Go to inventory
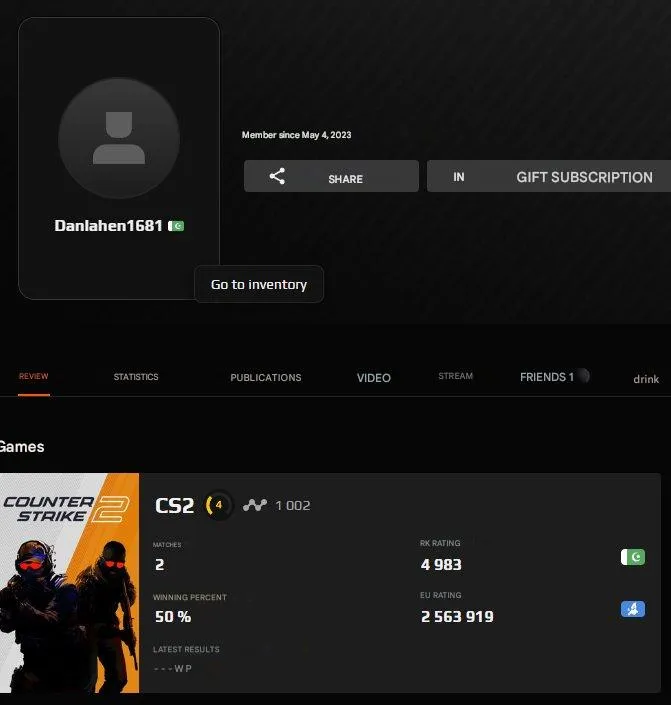Image resolution: width=671 pixels, height=705 pixels. point(259,284)
